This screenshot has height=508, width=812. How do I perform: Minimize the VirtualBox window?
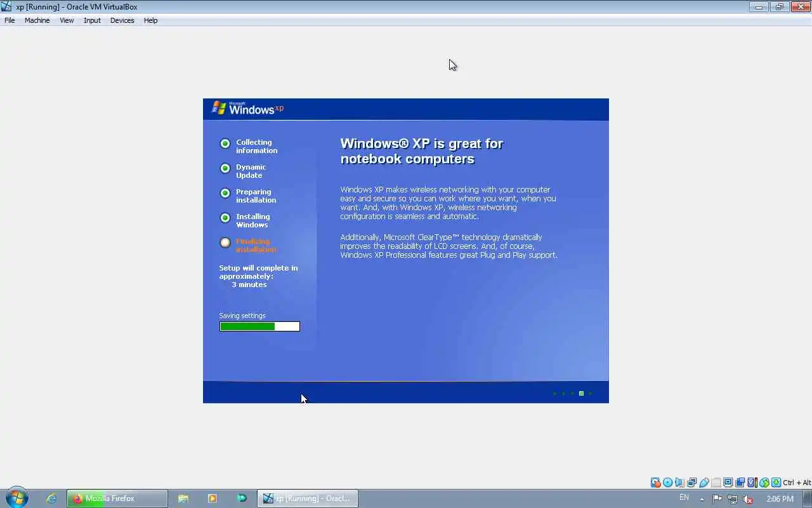pyautogui.click(x=758, y=6)
